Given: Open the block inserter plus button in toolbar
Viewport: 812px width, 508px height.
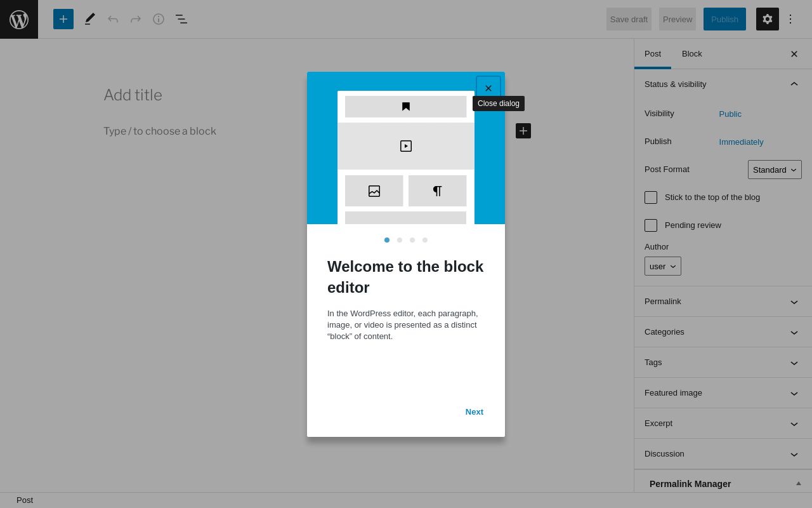Looking at the screenshot, I should pyautogui.click(x=63, y=19).
